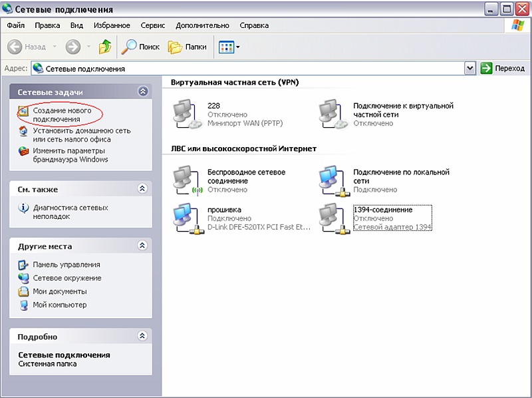Screen dimensions: 532x398
Task: Open the Поиск search toolbar button
Action: pos(140,47)
